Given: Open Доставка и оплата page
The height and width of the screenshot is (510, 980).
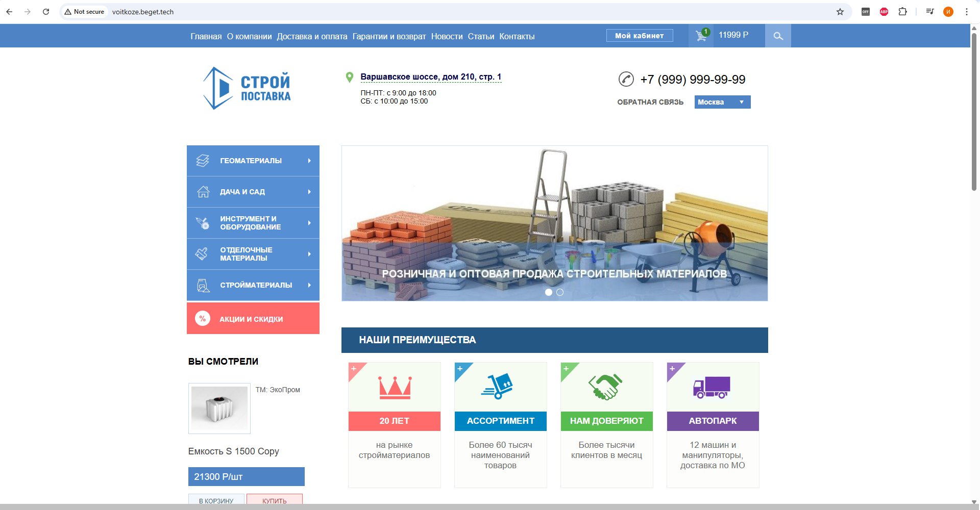Looking at the screenshot, I should coord(312,36).
